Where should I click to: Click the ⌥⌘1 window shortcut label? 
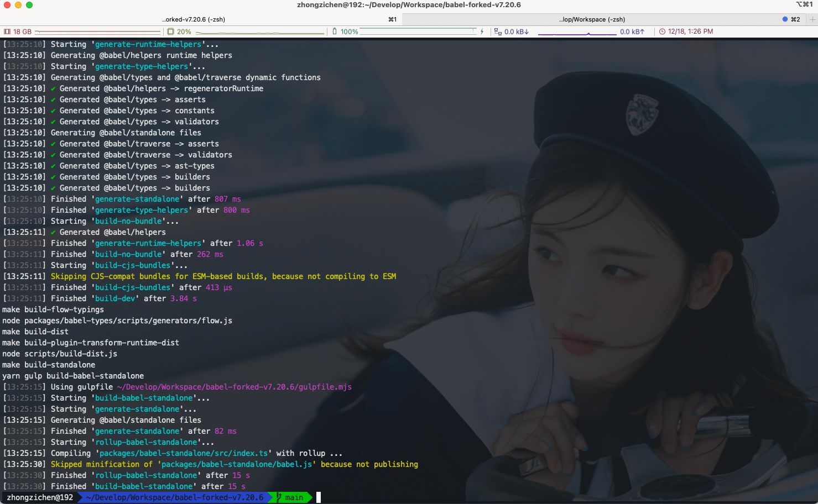[804, 4]
